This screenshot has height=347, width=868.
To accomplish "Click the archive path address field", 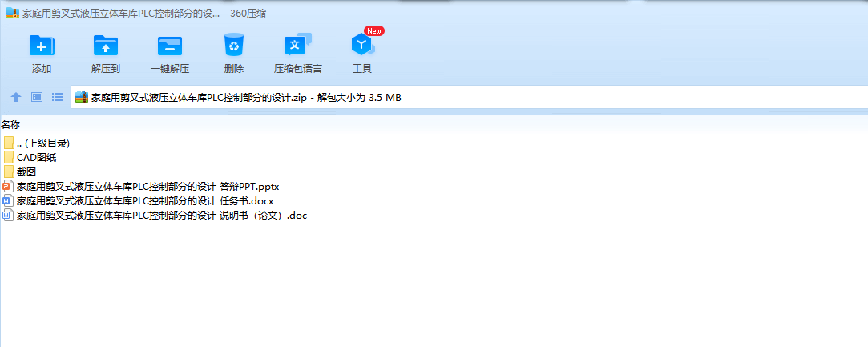I will coord(470,98).
